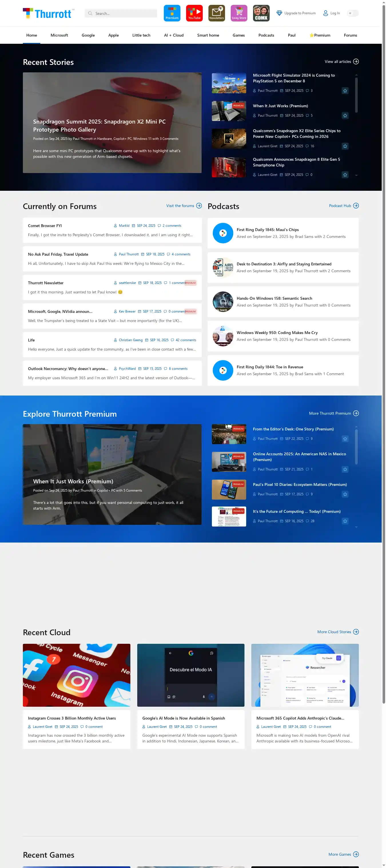Screen dimensions: 386x868
Task: Open the Newsletters envelope icon
Action: point(216,13)
